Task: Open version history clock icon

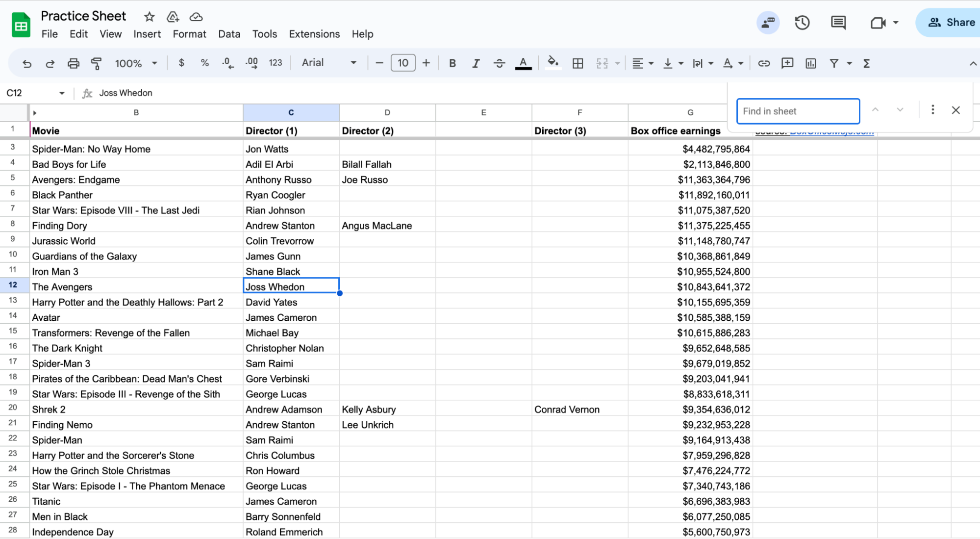Action: 802,23
